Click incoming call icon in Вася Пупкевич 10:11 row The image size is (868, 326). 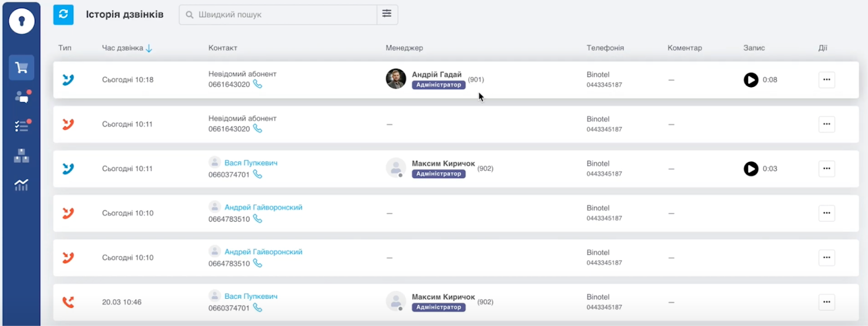(x=68, y=169)
